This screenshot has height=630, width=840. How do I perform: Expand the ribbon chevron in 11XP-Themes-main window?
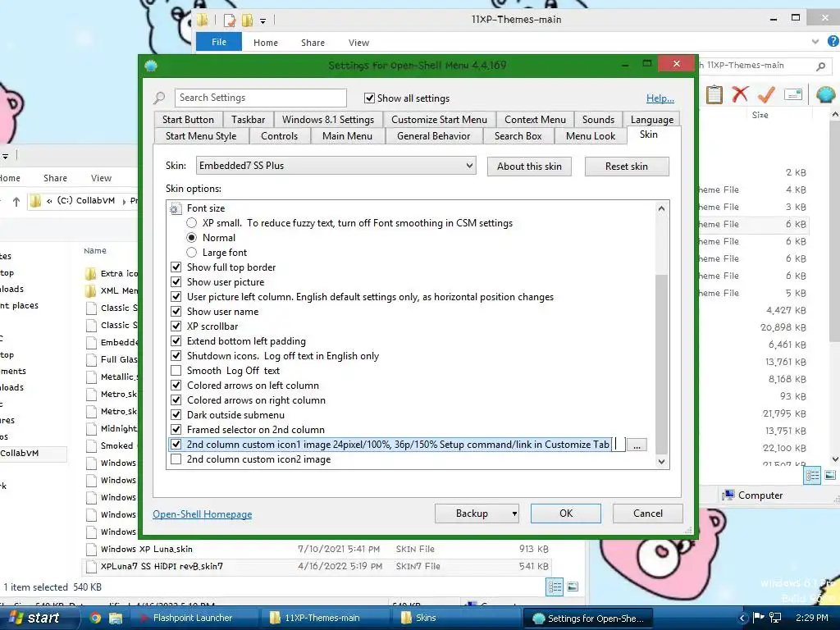(815, 41)
